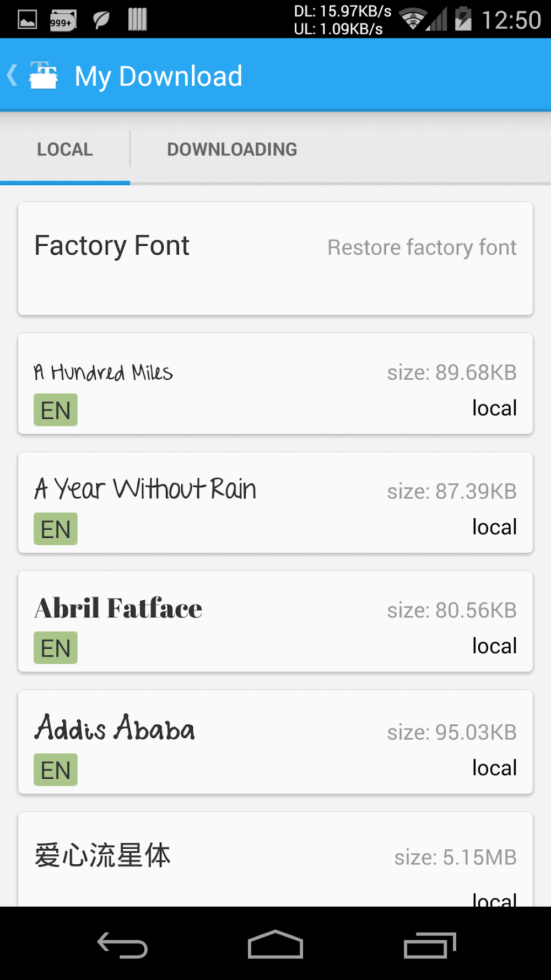Select the Factory Font card
This screenshot has height=980, width=551.
coord(165,259)
